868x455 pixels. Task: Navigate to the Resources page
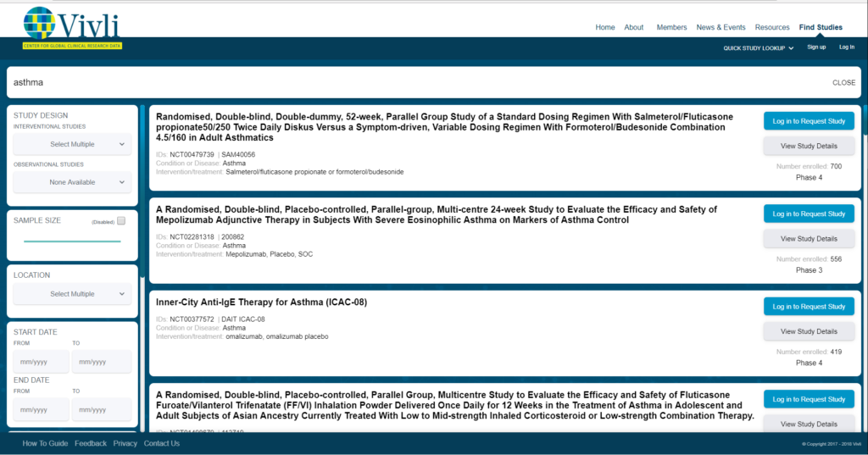pyautogui.click(x=771, y=27)
